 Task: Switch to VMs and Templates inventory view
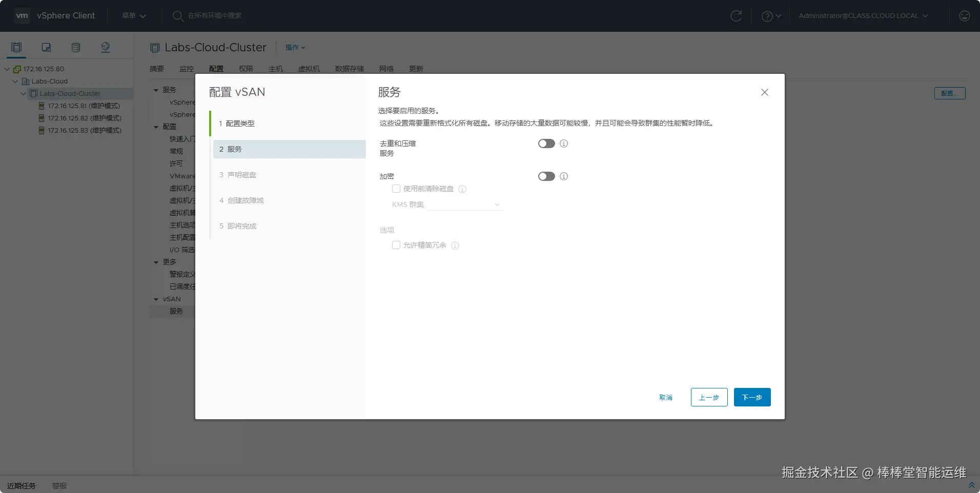(x=46, y=48)
